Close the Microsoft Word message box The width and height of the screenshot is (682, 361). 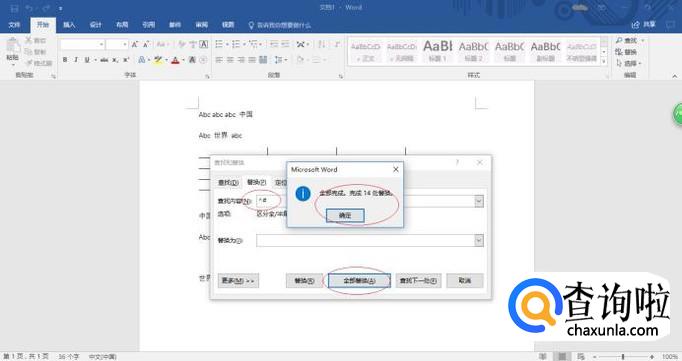coord(395,169)
